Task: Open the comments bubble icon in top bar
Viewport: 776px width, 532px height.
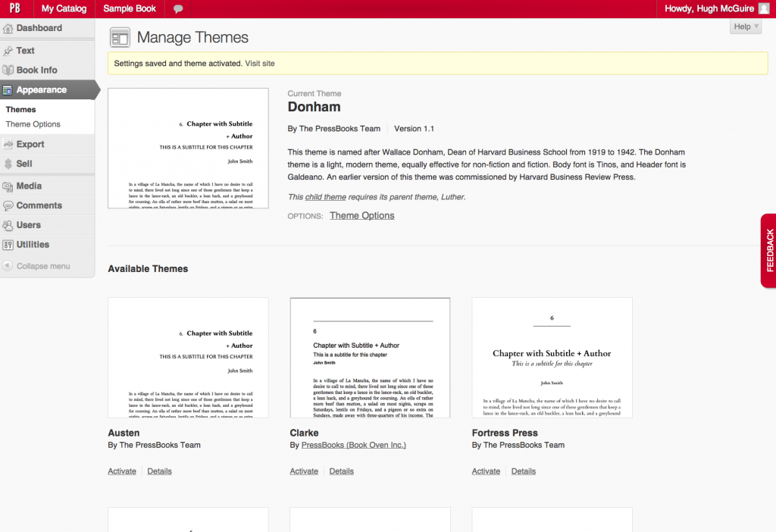Action: click(x=178, y=9)
